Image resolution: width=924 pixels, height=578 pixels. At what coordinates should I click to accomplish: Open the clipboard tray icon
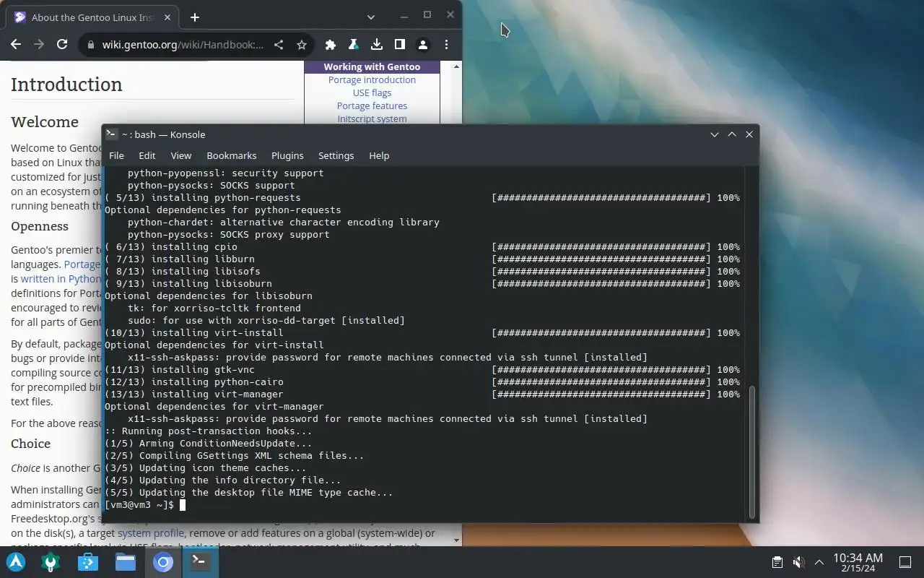click(777, 562)
